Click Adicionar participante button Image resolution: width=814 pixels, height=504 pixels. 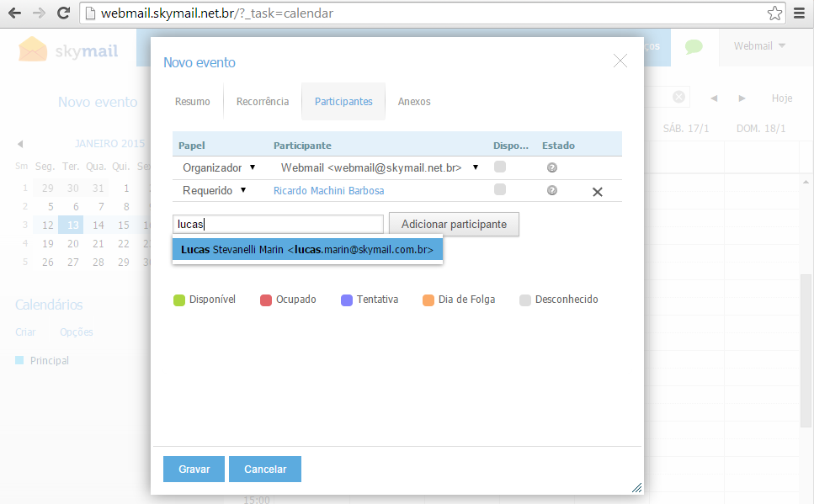pos(454,224)
